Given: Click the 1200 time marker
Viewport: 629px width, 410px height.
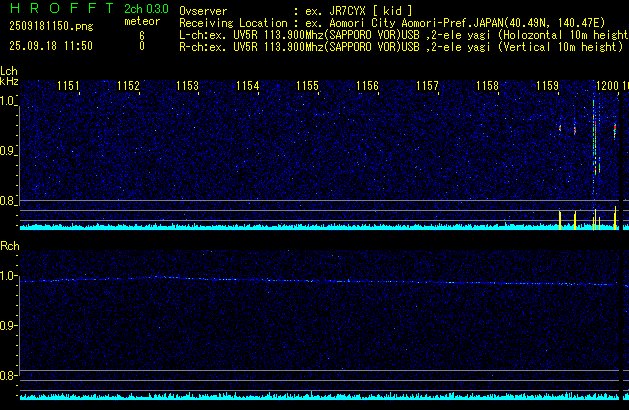Looking at the screenshot, I should [606, 86].
